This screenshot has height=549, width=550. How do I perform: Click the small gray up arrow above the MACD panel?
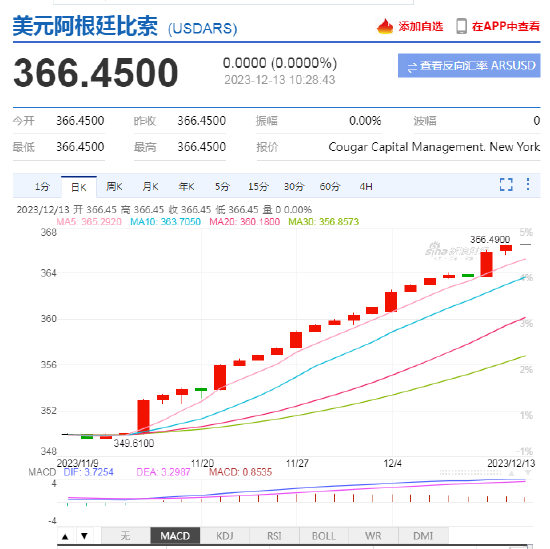coord(512,473)
